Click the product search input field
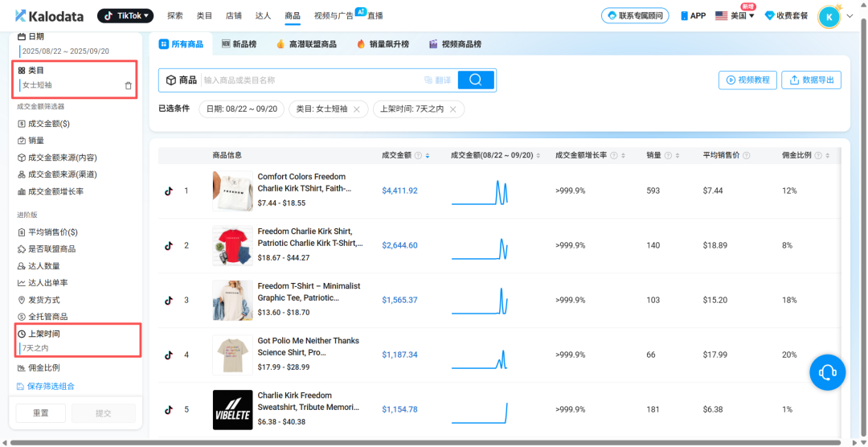 point(309,80)
